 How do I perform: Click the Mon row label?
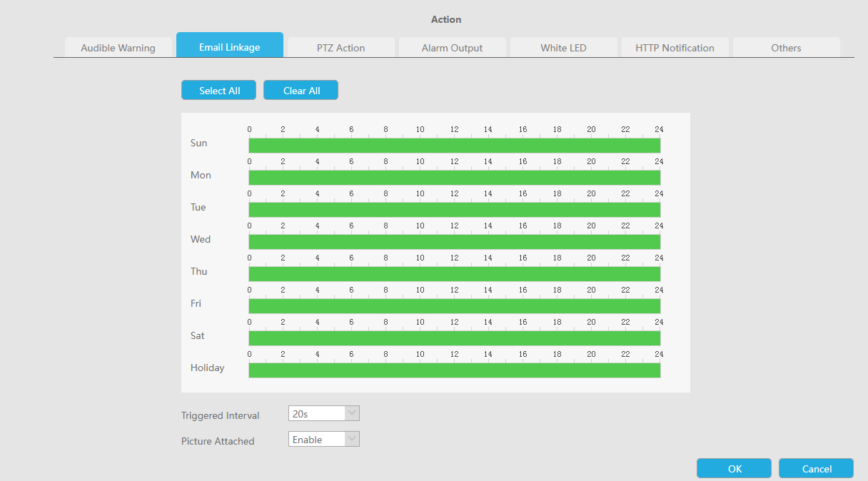[201, 175]
